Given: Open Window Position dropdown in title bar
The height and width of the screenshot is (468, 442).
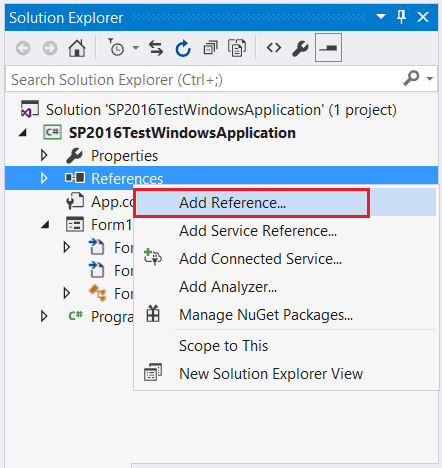Looking at the screenshot, I should pos(381,16).
